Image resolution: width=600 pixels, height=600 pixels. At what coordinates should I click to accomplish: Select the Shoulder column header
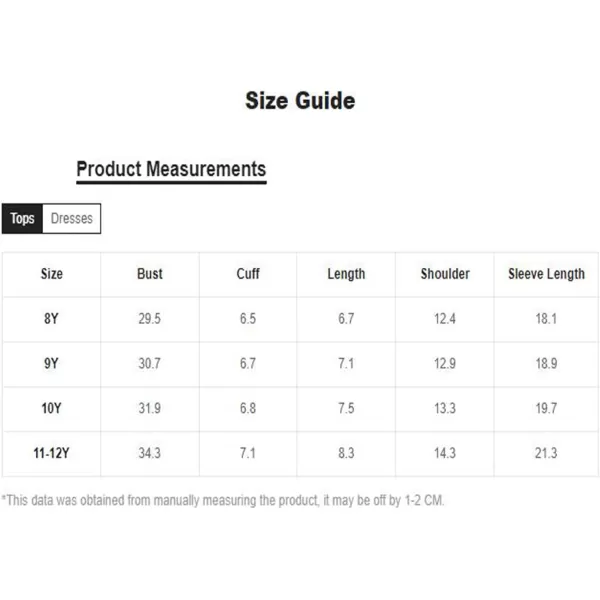445,274
